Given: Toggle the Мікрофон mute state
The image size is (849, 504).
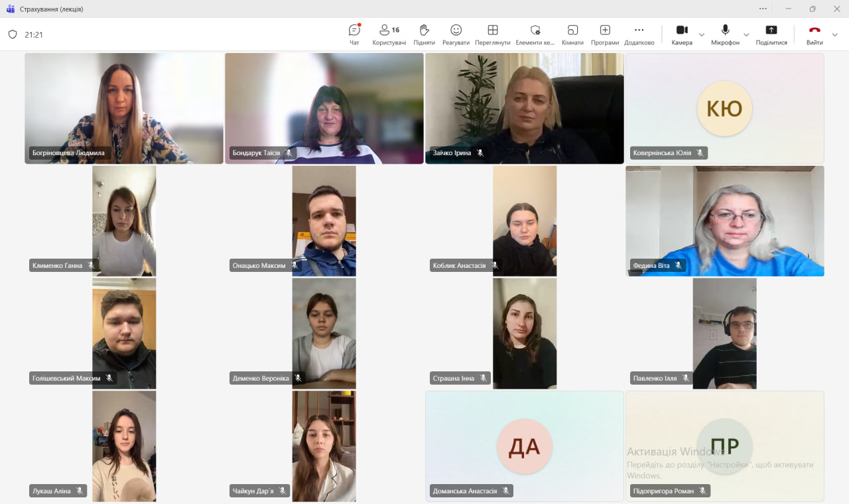Looking at the screenshot, I should pyautogui.click(x=725, y=34).
